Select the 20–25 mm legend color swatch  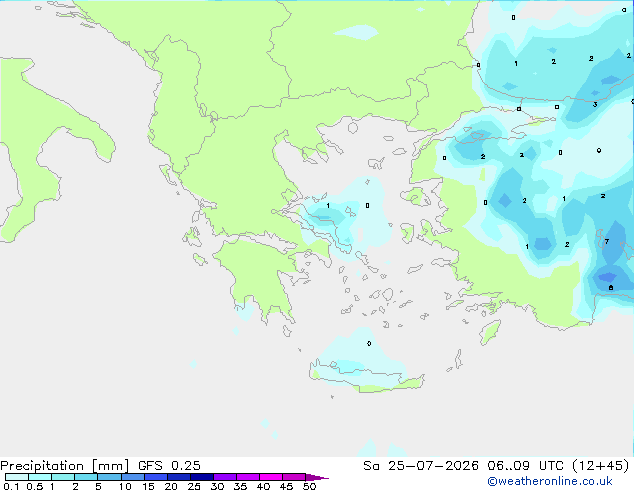click(x=178, y=477)
